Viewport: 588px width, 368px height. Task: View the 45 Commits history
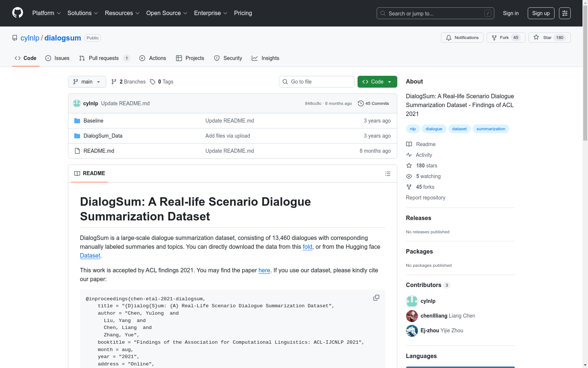coord(374,103)
